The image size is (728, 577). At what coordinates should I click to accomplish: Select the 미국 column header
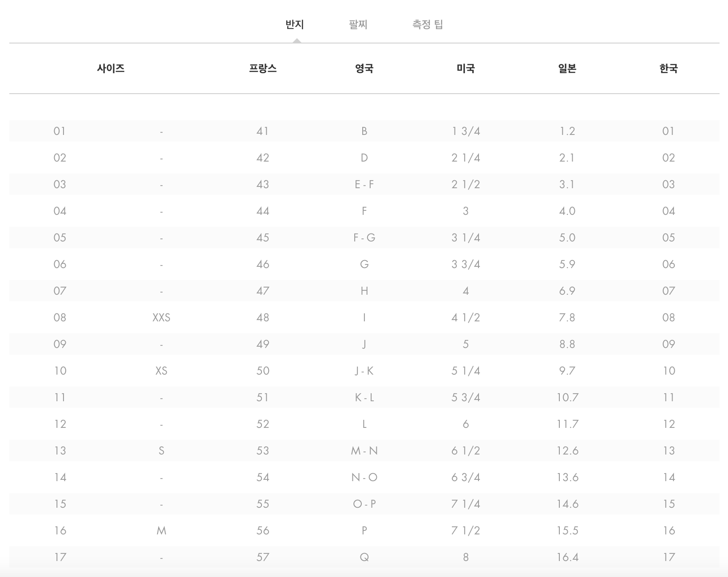[x=466, y=68]
